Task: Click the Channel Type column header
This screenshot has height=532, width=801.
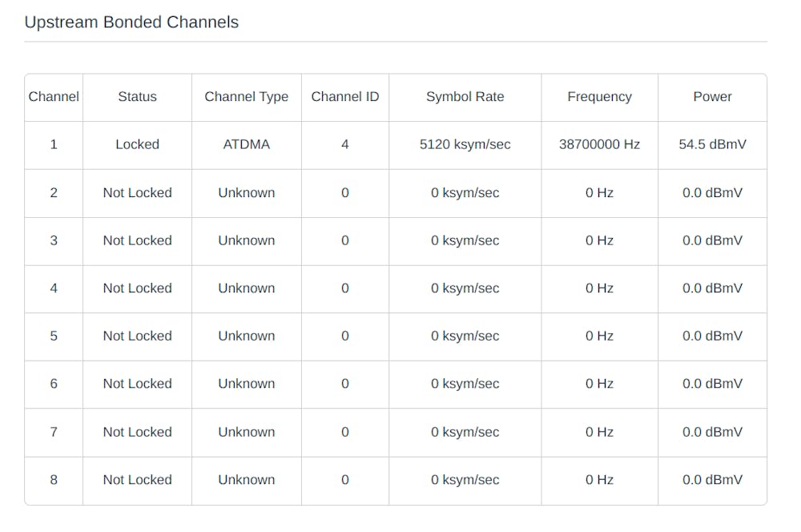Action: point(246,97)
